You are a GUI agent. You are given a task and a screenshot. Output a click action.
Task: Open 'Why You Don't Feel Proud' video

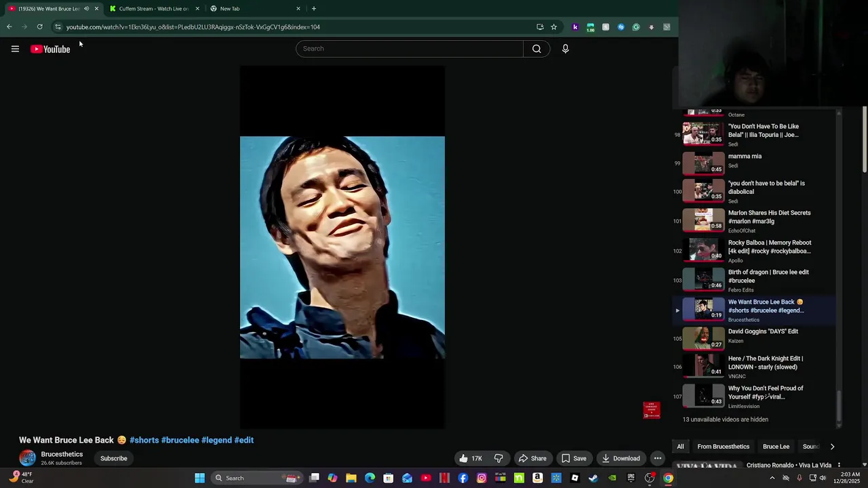pos(753,396)
